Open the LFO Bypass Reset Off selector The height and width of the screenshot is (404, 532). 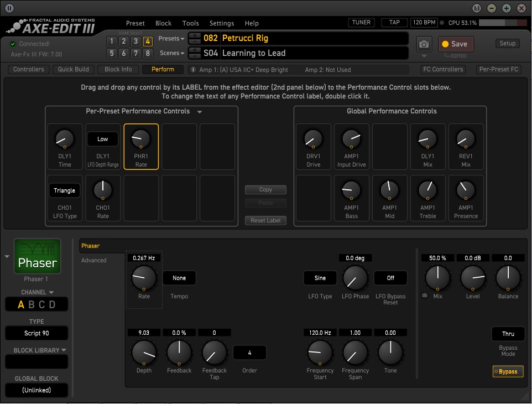[x=390, y=278]
